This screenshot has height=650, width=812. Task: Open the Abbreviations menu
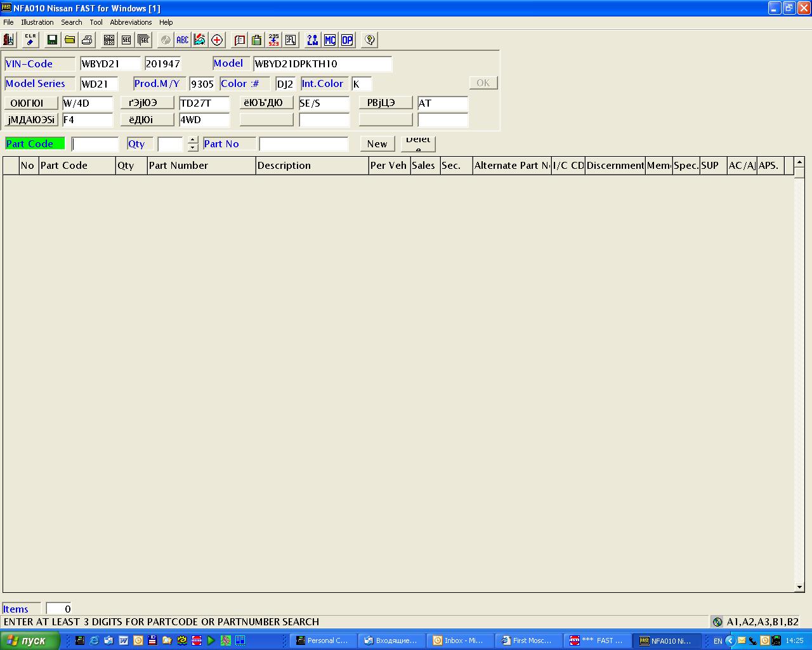pos(131,22)
